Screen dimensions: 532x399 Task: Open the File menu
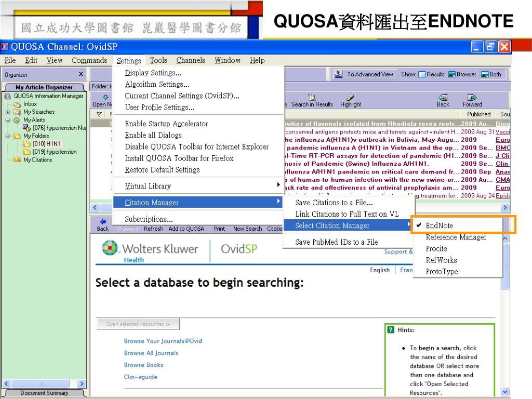click(x=10, y=60)
